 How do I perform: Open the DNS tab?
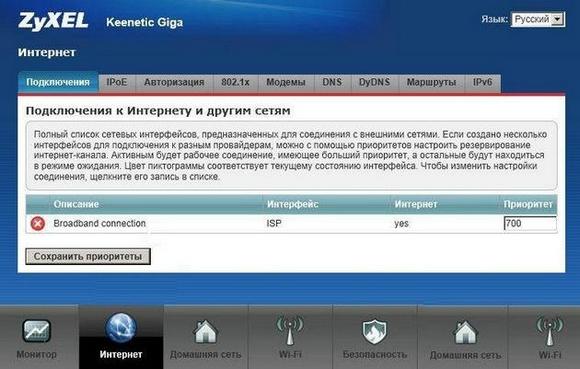332,82
